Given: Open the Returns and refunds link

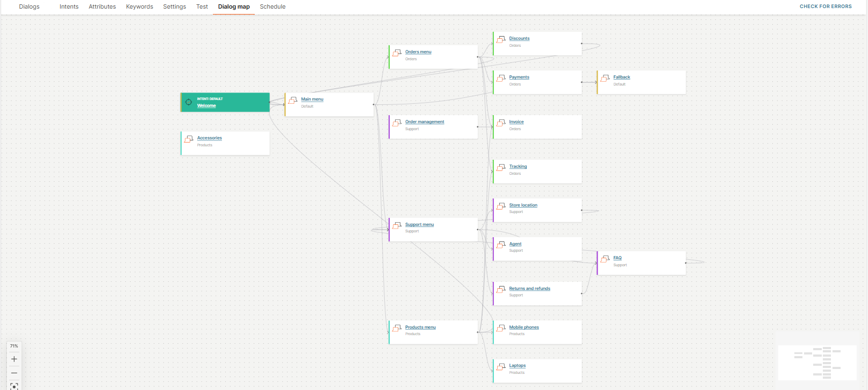Looking at the screenshot, I should [x=530, y=288].
